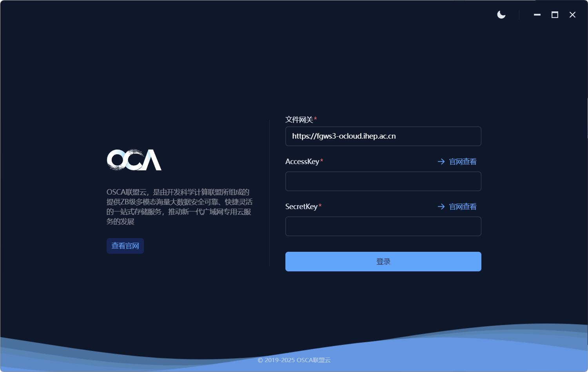The image size is (588, 372).
Task: Click the AccessKey field label
Action: coord(302,162)
